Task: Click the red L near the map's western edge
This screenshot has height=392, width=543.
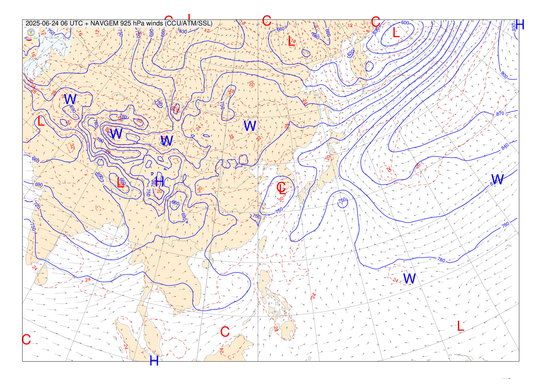Action: 41,121
